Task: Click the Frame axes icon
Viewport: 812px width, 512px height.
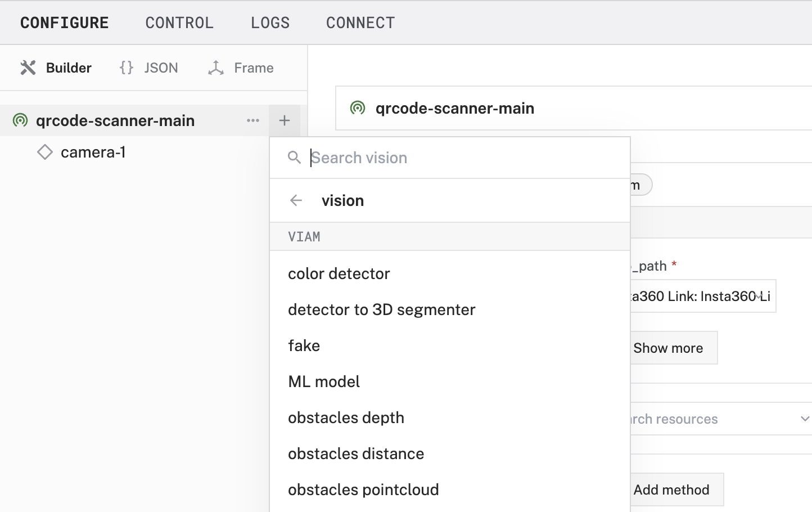Action: pyautogui.click(x=216, y=68)
